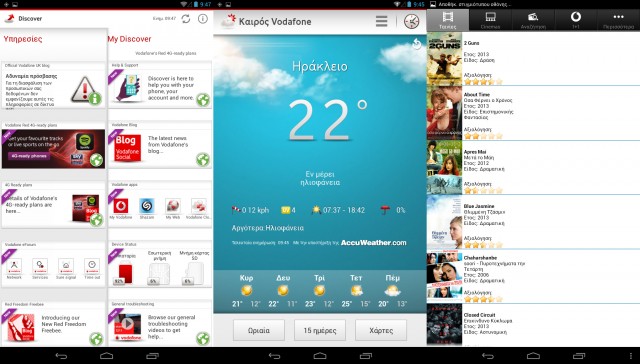Switch to the film reel Ταινίες tab
Viewport: 640px width, 364px height.
pyautogui.click(x=448, y=20)
